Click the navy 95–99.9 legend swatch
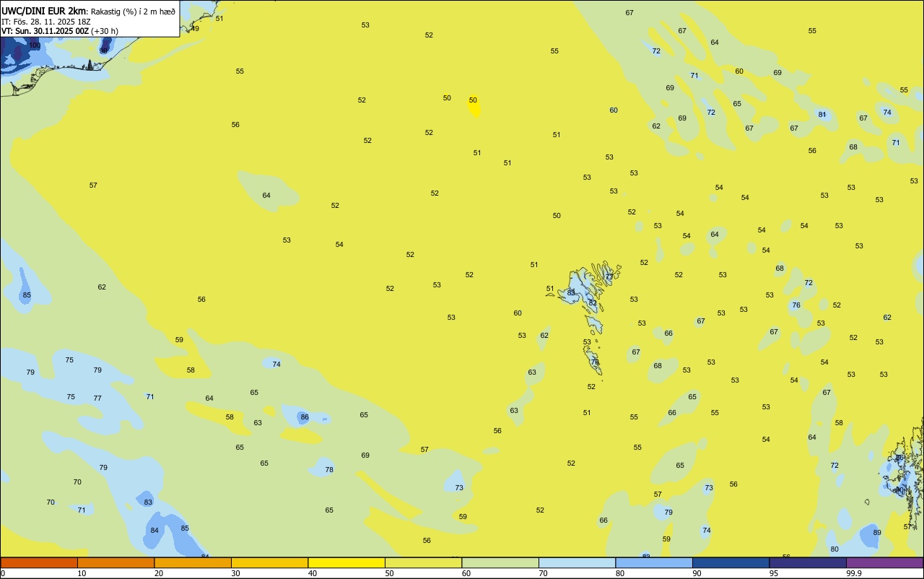 coord(808,562)
